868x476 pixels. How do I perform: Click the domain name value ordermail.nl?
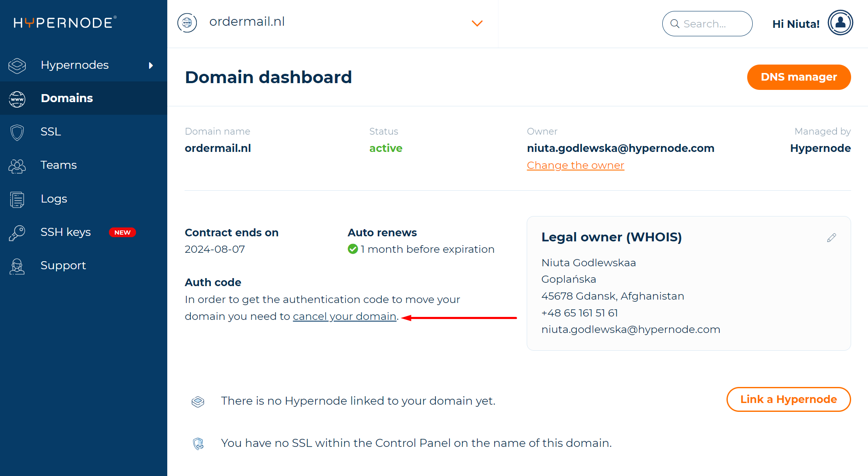click(218, 148)
